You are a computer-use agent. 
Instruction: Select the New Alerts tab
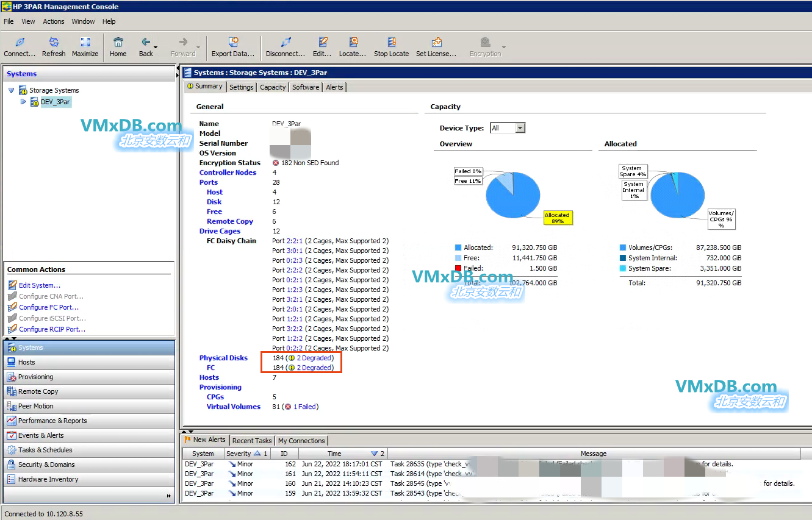tap(205, 440)
